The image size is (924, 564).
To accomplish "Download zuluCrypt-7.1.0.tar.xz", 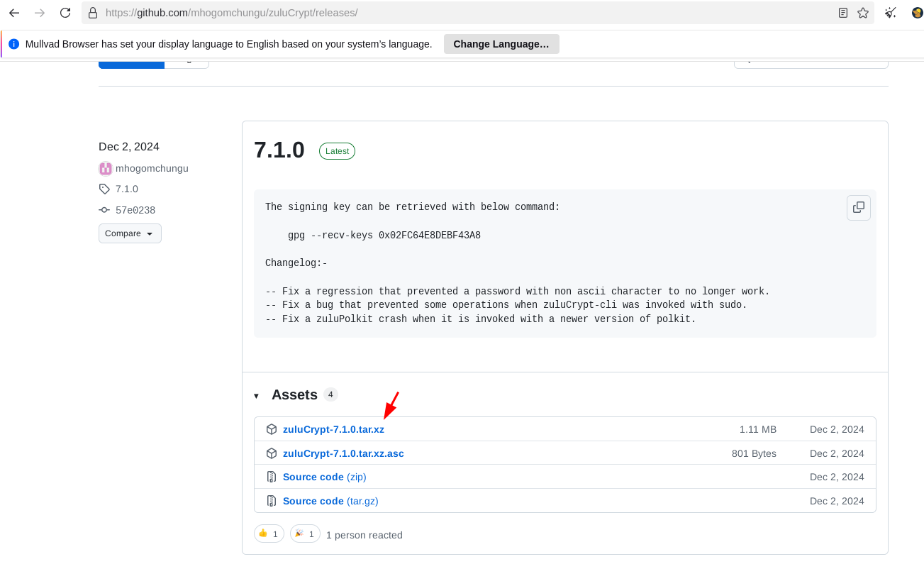I will tap(333, 429).
